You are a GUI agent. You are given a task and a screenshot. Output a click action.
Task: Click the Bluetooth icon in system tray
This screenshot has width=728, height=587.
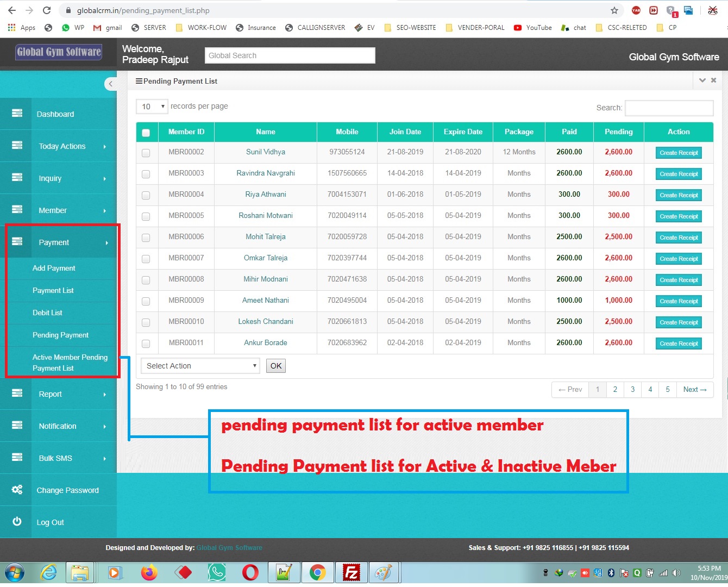(610, 572)
